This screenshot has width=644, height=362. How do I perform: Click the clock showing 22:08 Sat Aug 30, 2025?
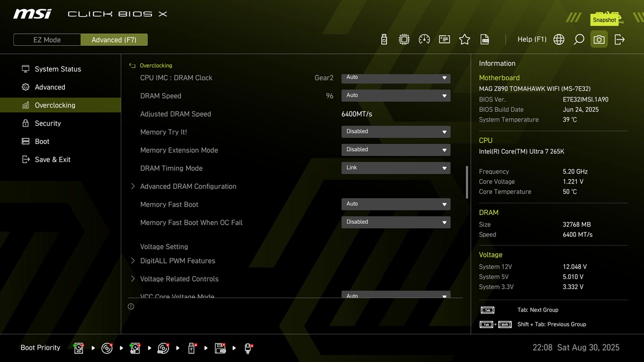pyautogui.click(x=576, y=347)
